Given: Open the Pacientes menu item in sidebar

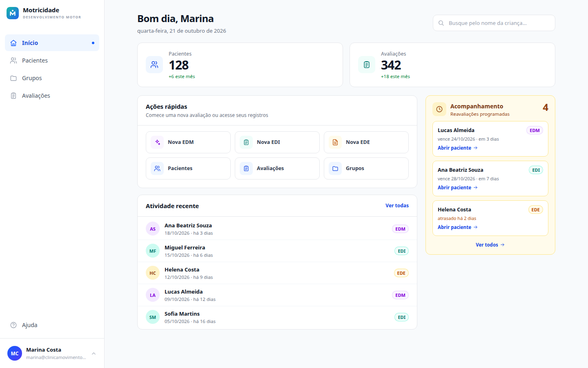Looking at the screenshot, I should tap(52, 61).
